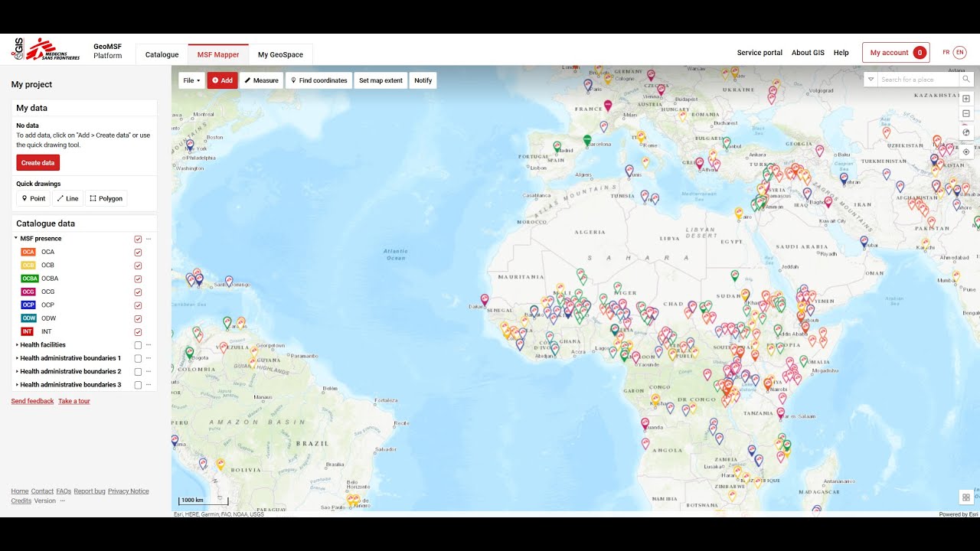The image size is (980, 551).
Task: Click the Measure tool
Action: pos(262,80)
